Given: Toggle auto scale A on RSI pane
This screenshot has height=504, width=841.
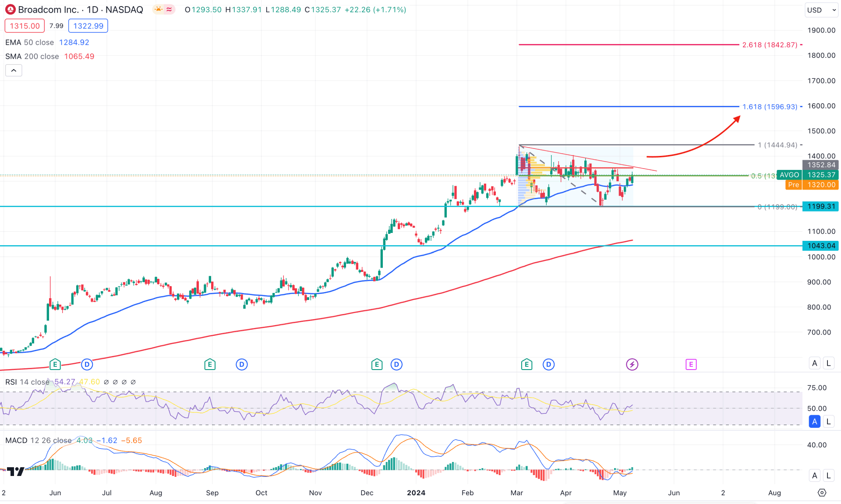Looking at the screenshot, I should tap(814, 421).
